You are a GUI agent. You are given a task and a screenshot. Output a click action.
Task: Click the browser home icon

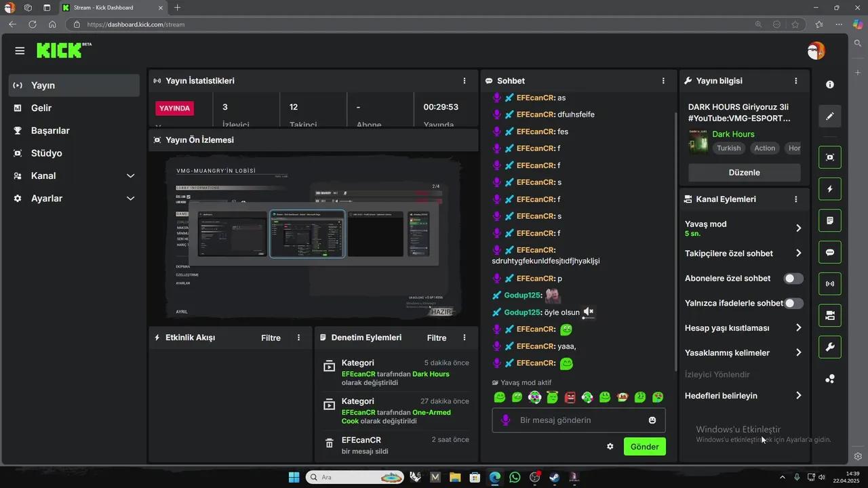pos(52,24)
